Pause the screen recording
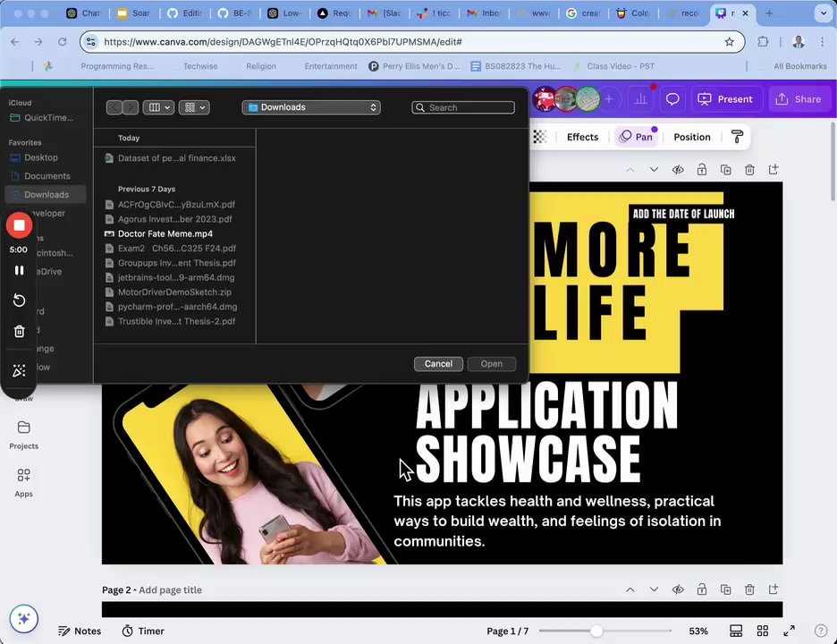This screenshot has width=837, height=644. [19, 270]
